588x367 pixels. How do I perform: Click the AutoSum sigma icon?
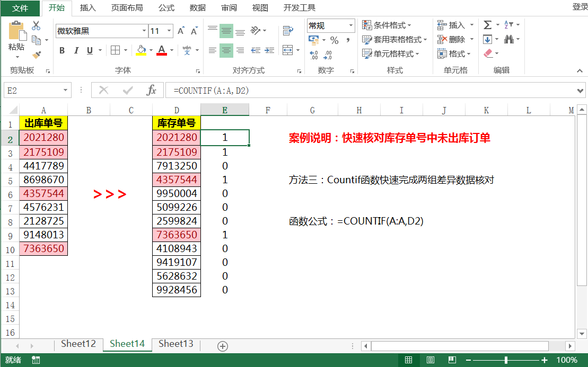click(487, 25)
